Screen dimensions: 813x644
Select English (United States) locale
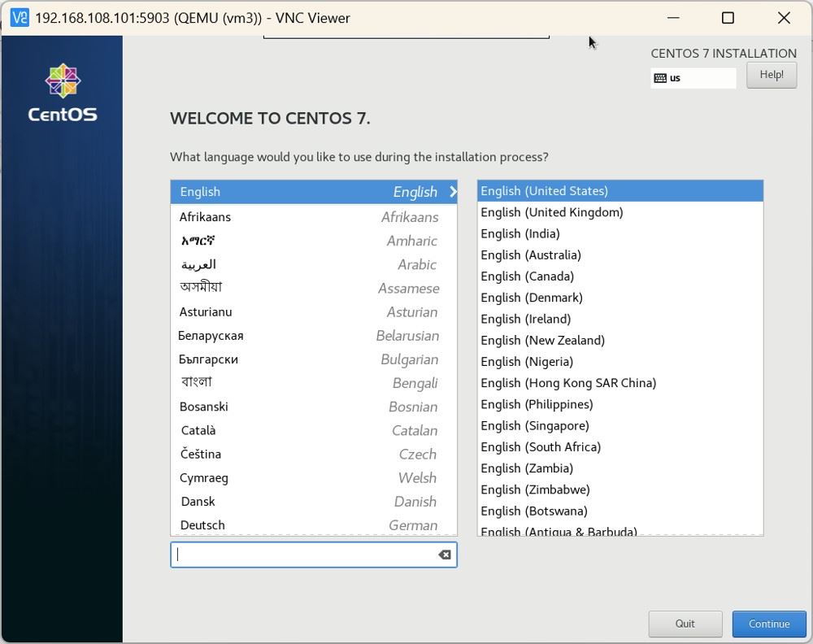(x=620, y=191)
